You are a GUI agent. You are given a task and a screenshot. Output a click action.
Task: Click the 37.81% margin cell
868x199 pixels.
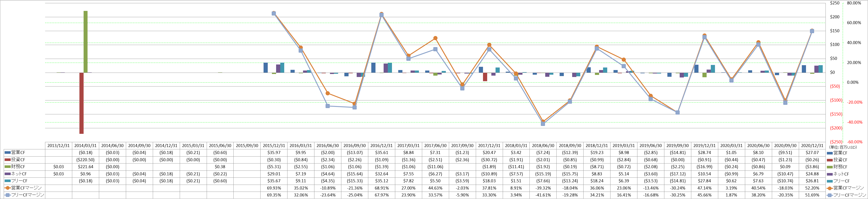click(x=489, y=188)
